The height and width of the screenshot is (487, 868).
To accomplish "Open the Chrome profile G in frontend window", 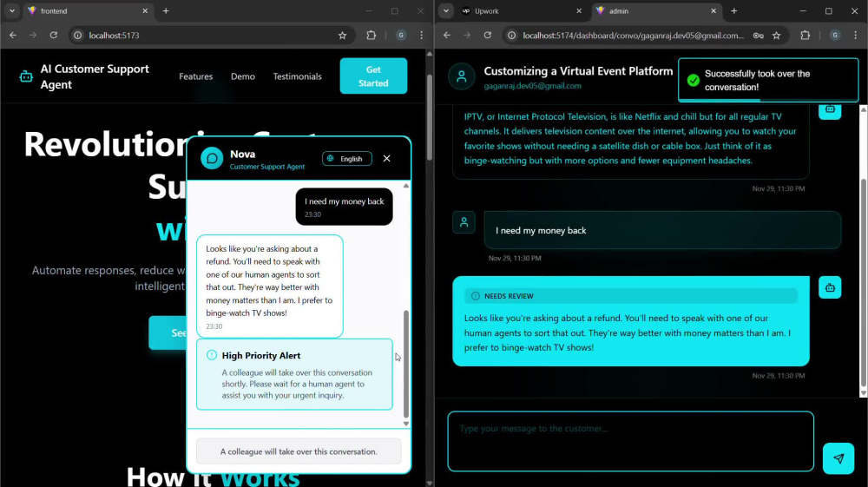I will coord(401,36).
